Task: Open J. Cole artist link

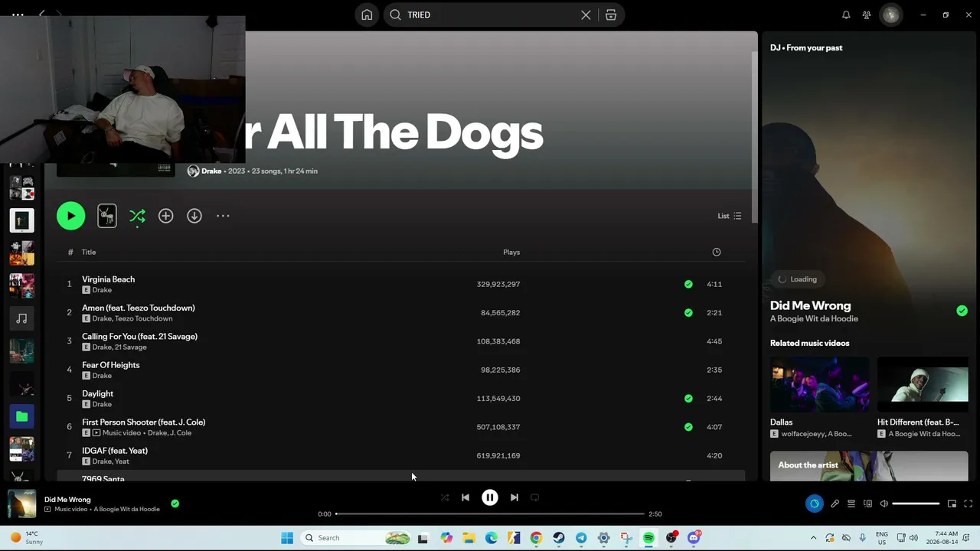Action: [181, 433]
